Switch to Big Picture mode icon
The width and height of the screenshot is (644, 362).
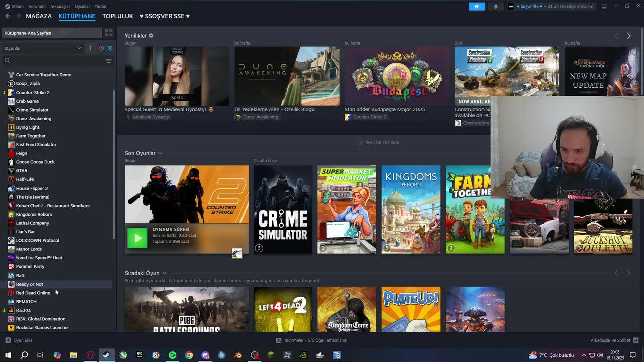(x=604, y=6)
